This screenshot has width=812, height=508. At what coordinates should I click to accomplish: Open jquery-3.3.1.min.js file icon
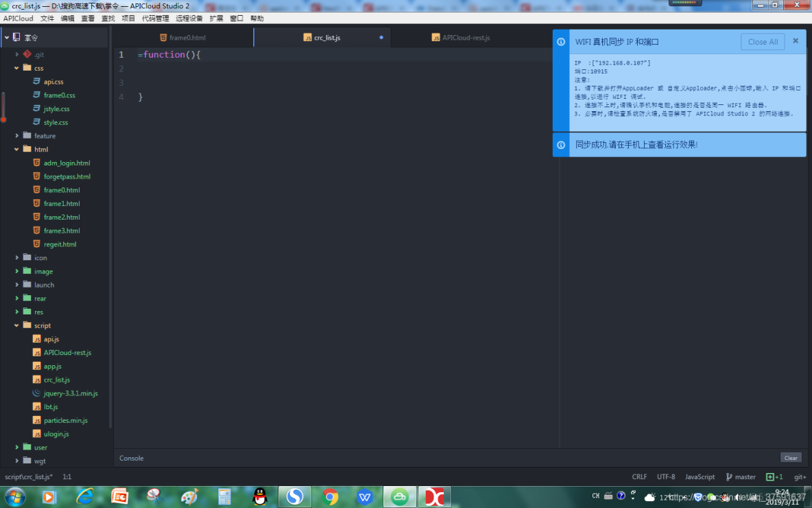coord(36,393)
